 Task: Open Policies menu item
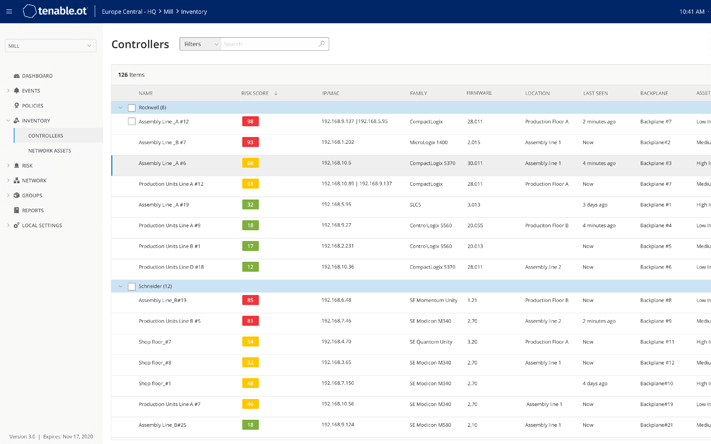click(33, 106)
